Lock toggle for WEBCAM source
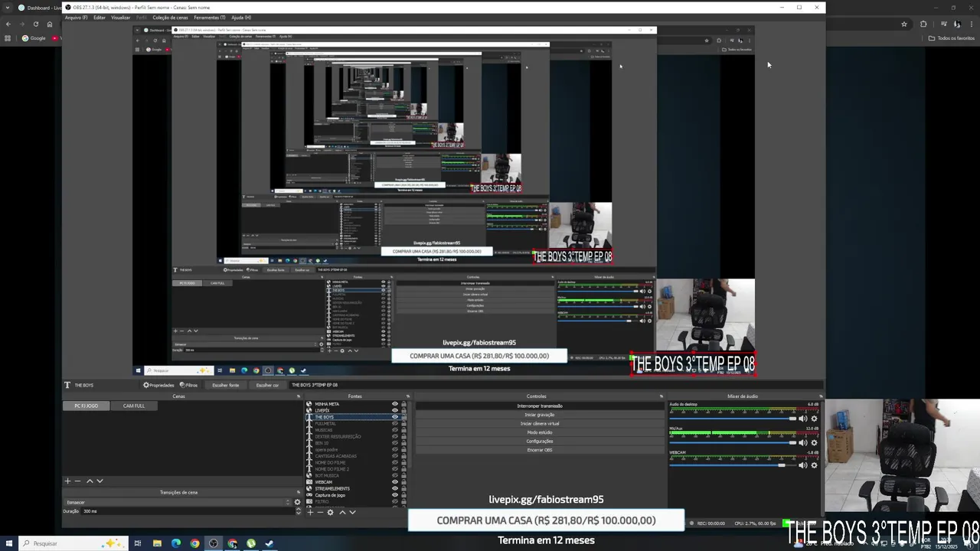This screenshot has height=551, width=980. pos(403,482)
